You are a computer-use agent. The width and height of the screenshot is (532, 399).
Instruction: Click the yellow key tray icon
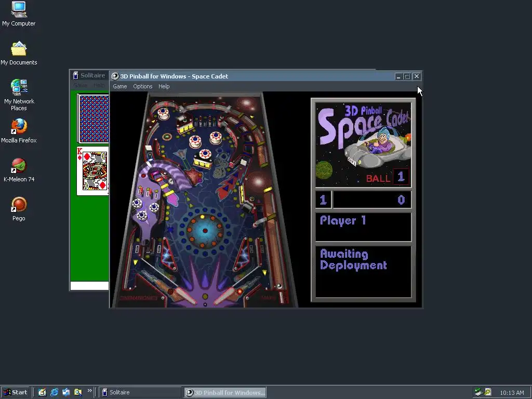click(487, 392)
